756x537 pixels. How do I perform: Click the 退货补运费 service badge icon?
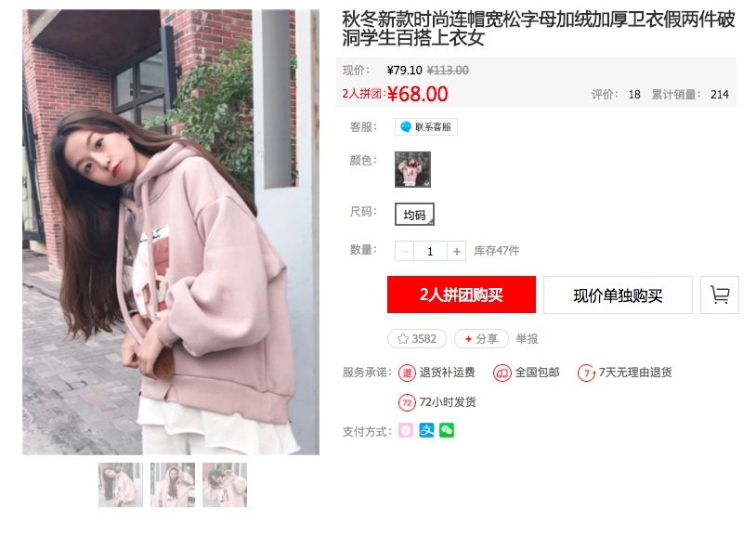(407, 373)
